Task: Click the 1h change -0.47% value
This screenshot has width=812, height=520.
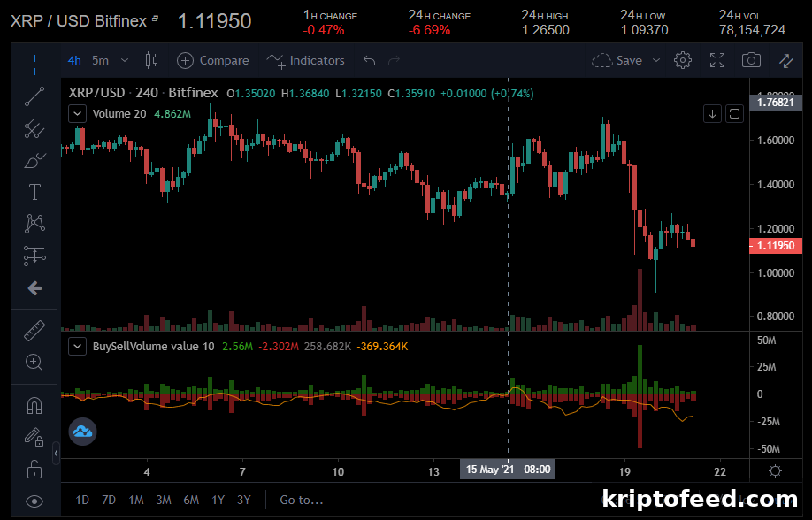Action: 324,31
